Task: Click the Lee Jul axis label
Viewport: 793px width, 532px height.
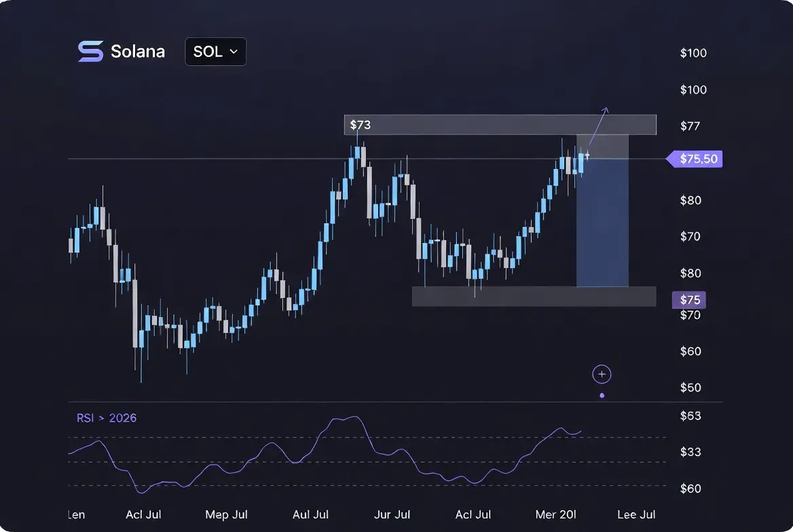Action: (x=636, y=514)
